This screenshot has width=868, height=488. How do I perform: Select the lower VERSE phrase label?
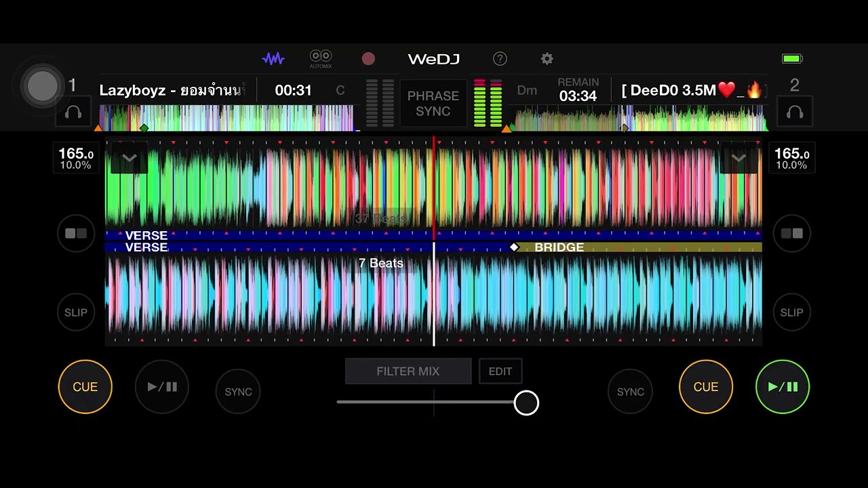146,247
